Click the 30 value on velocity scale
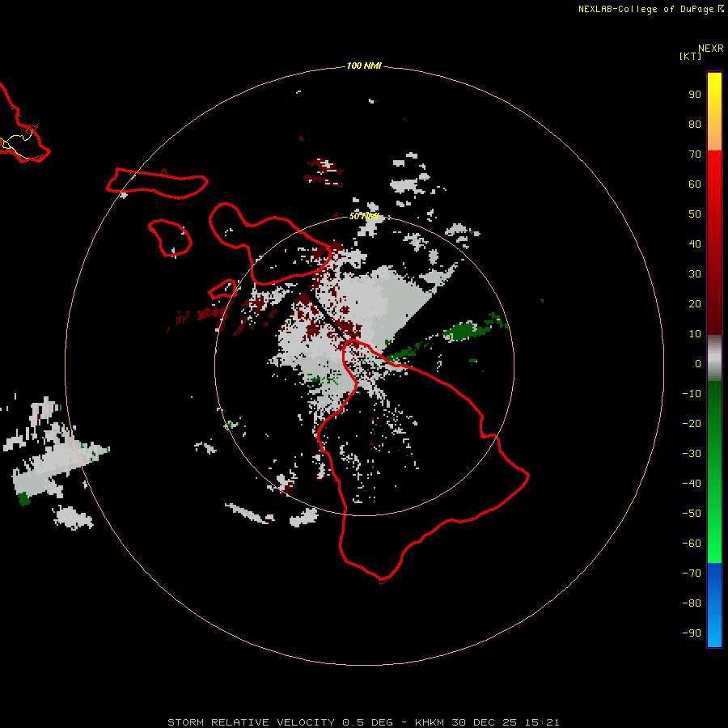The height and width of the screenshot is (728, 728). (695, 274)
